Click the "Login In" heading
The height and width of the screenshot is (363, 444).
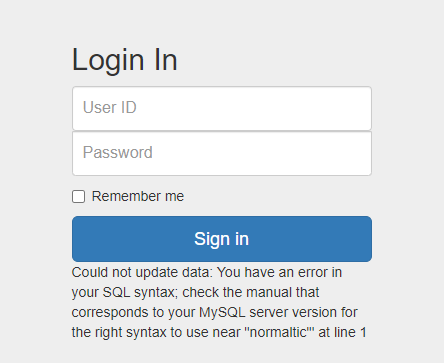[x=125, y=60]
